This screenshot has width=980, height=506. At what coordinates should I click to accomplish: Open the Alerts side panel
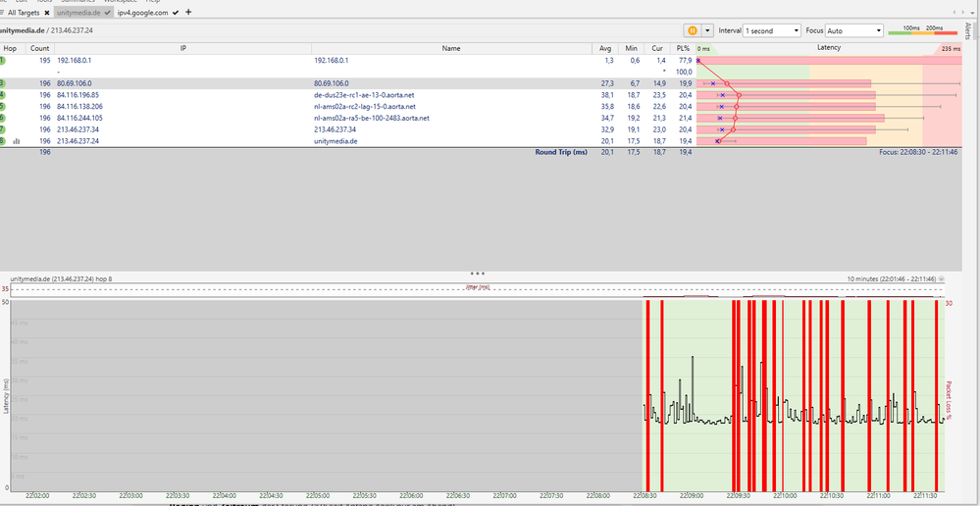tap(967, 32)
